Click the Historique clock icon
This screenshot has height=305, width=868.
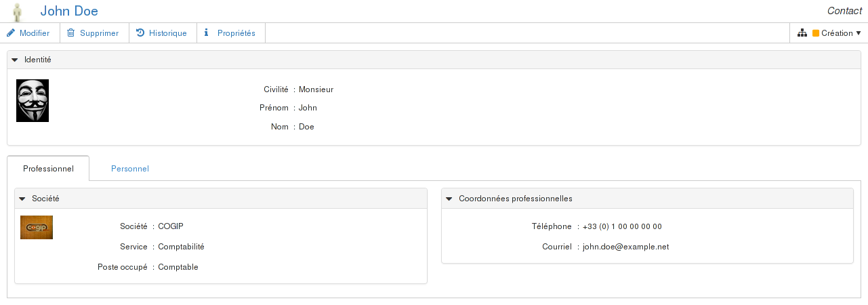coord(140,33)
